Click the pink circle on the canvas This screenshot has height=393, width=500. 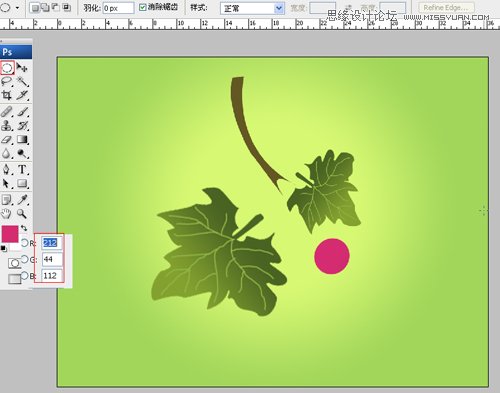point(332,256)
